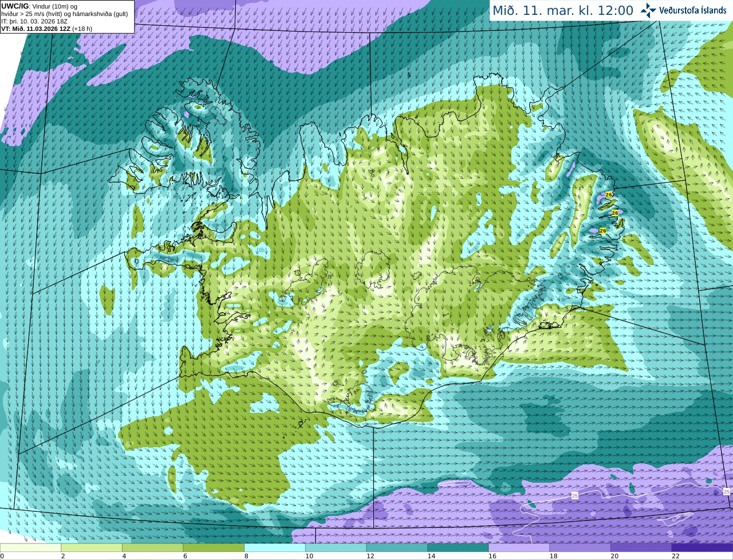Click the legend value 20

pyautogui.click(x=614, y=556)
